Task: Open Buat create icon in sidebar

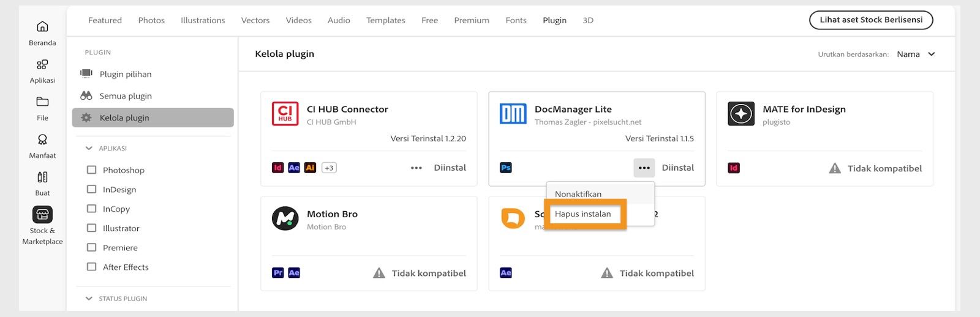Action: [42, 177]
